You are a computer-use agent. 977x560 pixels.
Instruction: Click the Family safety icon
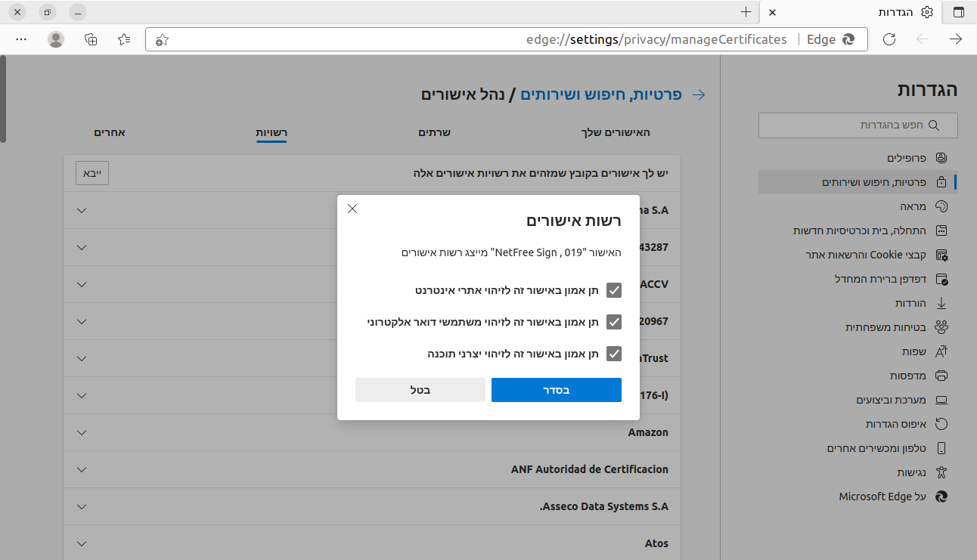coord(941,327)
